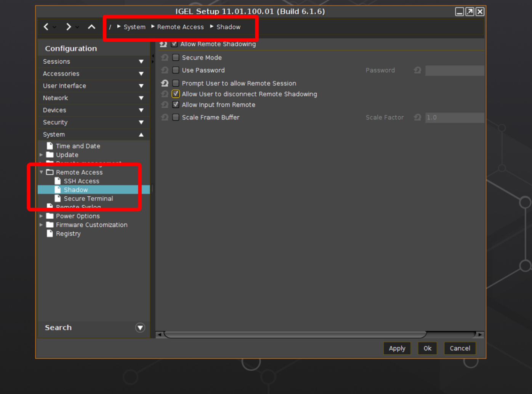Click the Time and Date page icon
The image size is (532, 394).
tap(50, 146)
